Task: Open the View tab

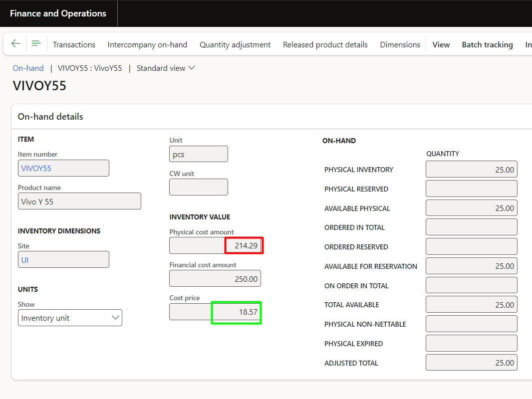Action: [x=441, y=45]
